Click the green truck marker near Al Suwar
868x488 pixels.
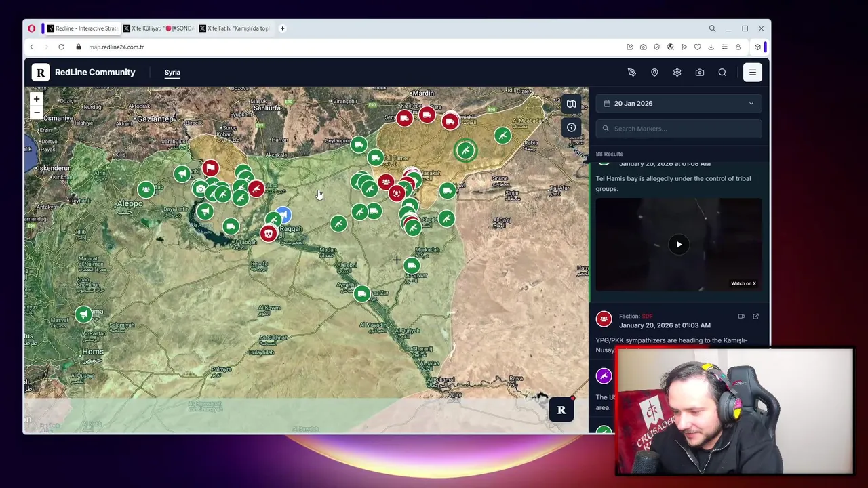tap(412, 266)
